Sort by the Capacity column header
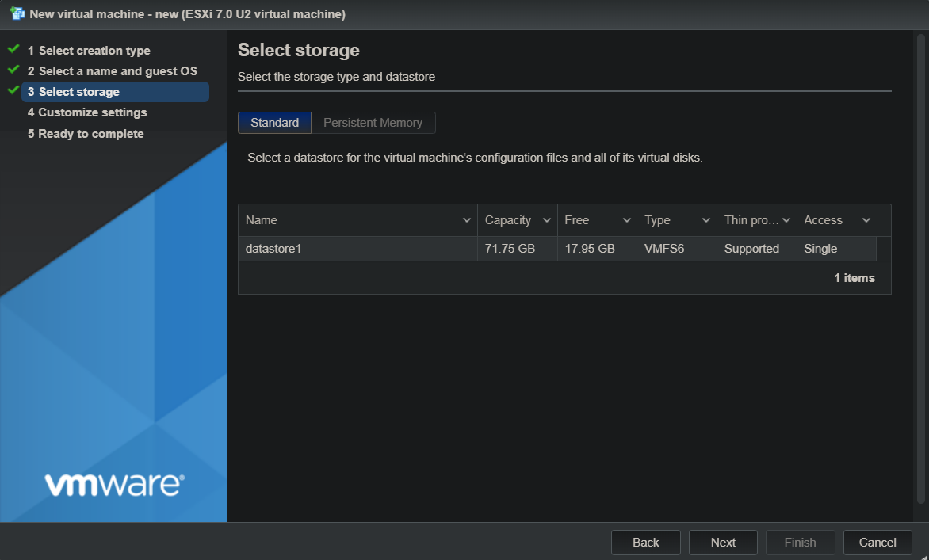The image size is (929, 560). 508,220
